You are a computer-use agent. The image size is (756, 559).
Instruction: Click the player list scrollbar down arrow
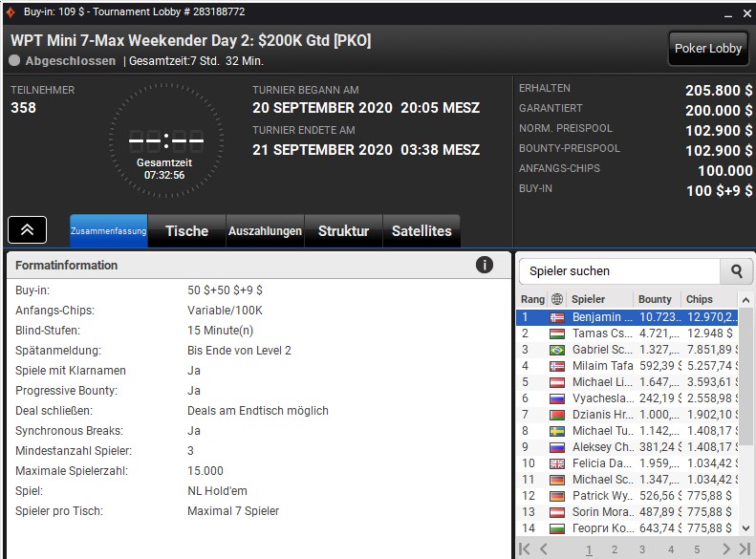coord(745,528)
